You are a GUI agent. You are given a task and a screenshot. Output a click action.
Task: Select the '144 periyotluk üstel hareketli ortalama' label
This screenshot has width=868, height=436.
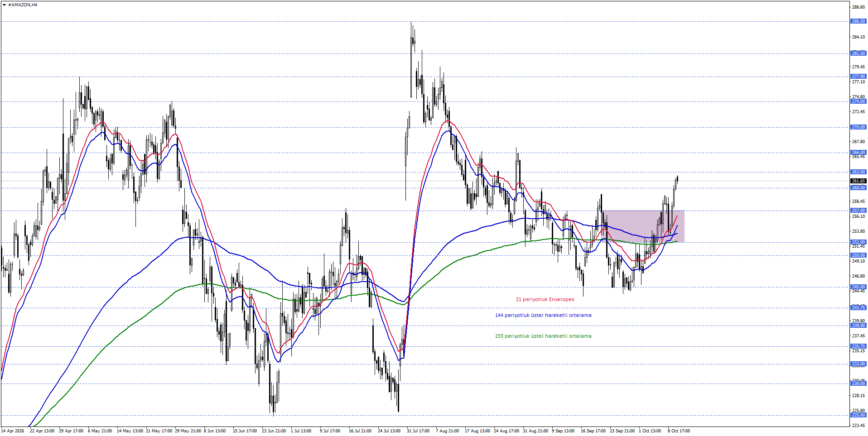(x=543, y=315)
